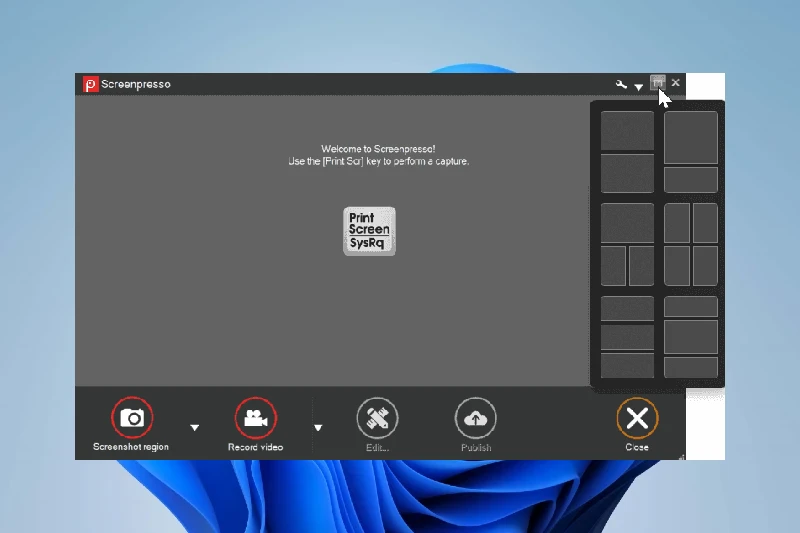This screenshot has height=533, width=800.
Task: Click the maximize button showing snap layouts
Action: click(658, 83)
